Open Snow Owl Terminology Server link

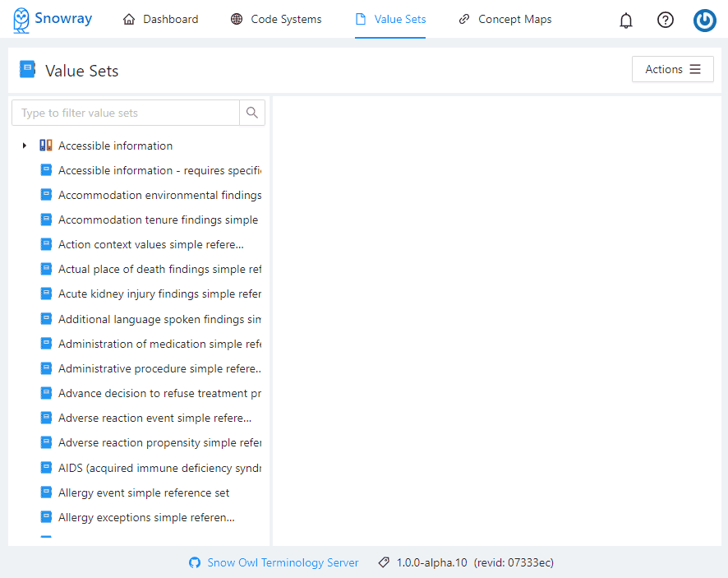(x=283, y=563)
